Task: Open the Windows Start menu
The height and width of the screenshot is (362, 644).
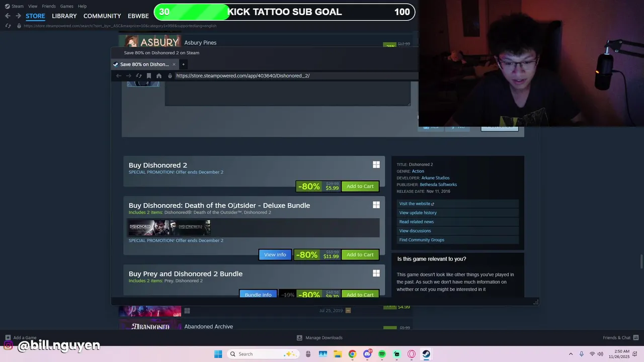Action: point(218,354)
